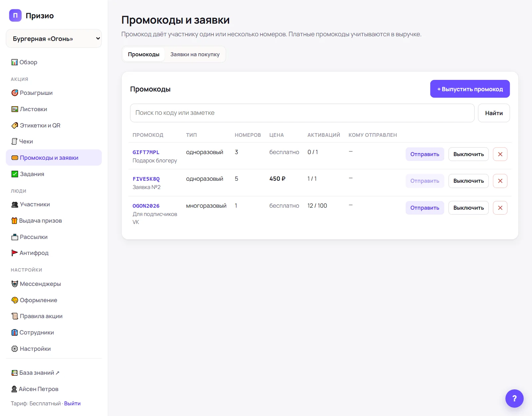Click promo code FIVE5K8Q text
532x416 pixels.
coord(146,179)
